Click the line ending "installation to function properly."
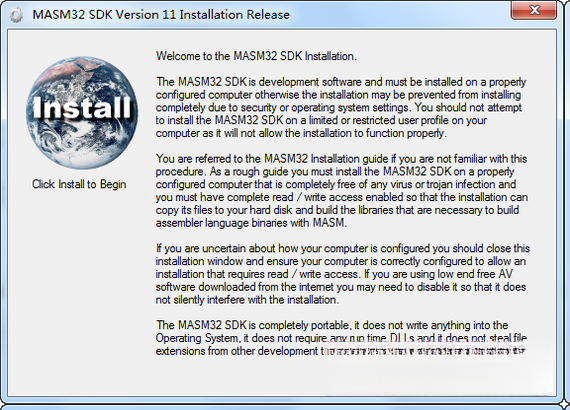This screenshot has height=410, width=570. click(301, 133)
